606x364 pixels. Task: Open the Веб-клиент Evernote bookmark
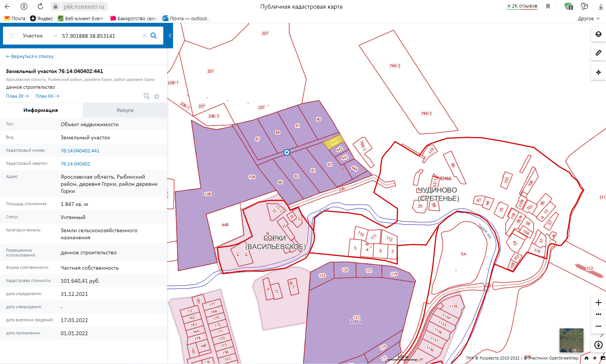[81, 18]
